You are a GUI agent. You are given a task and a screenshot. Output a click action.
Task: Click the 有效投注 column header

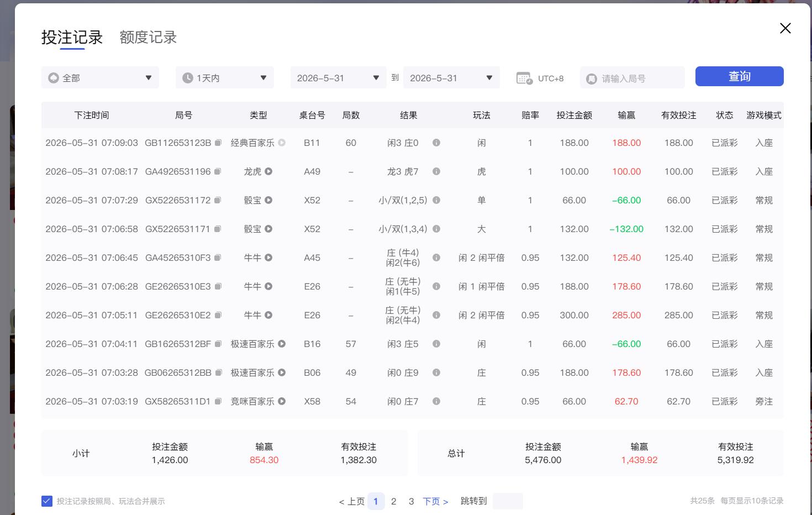point(679,115)
